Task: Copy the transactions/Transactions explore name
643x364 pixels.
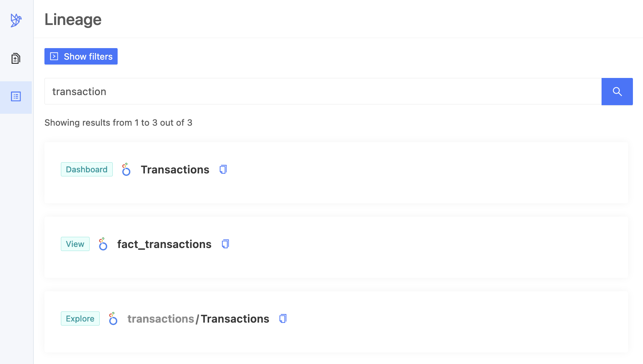Action: (x=283, y=318)
